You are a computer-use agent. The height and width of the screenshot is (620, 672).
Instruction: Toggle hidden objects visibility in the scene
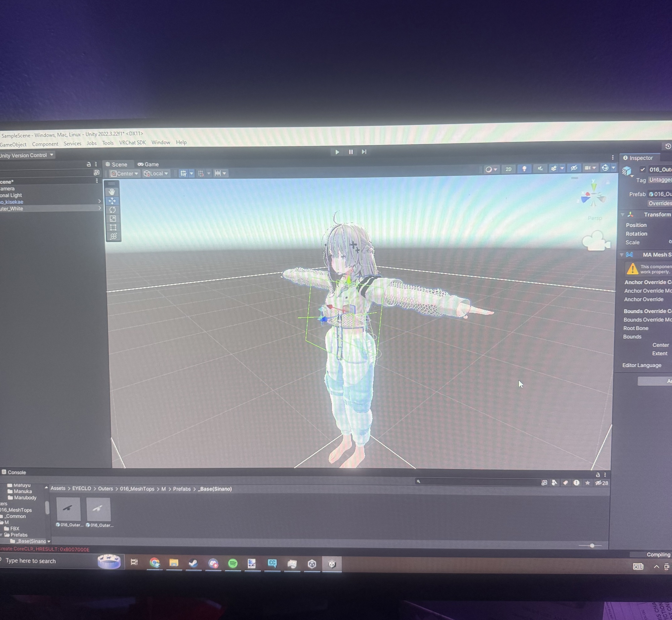click(574, 168)
